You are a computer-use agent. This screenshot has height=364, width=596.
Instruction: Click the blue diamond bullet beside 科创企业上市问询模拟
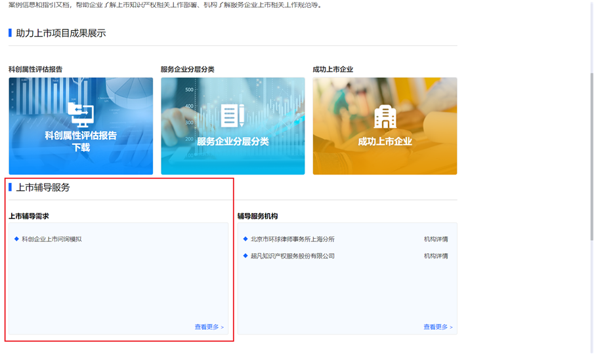tap(16, 239)
